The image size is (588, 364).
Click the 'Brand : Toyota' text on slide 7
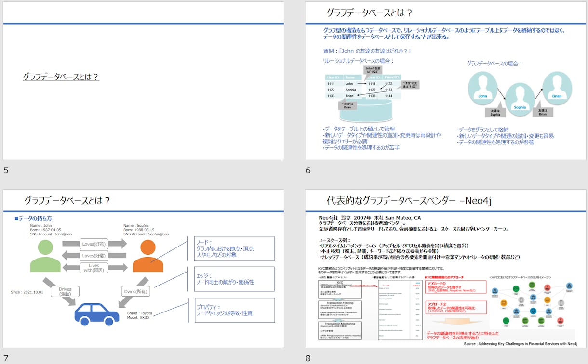[140, 313]
